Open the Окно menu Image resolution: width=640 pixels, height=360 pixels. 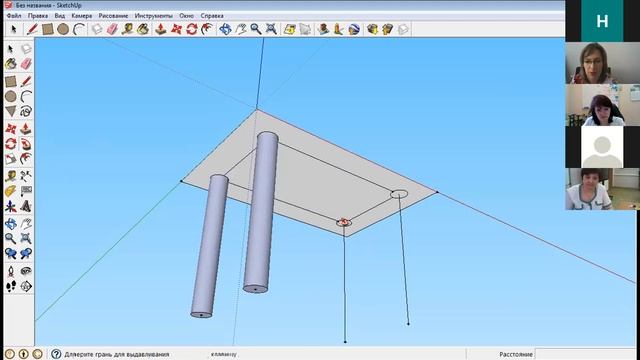[187, 16]
